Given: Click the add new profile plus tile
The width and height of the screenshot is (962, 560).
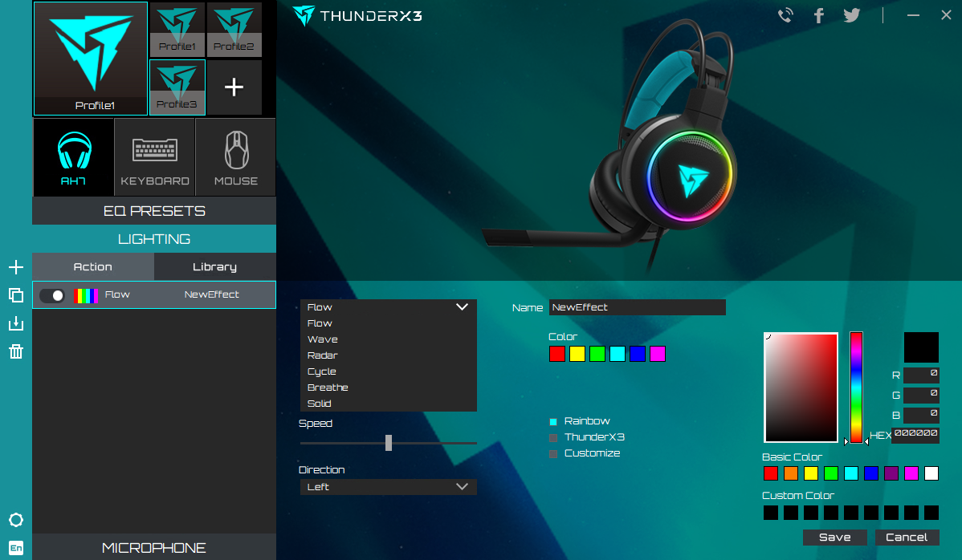Looking at the screenshot, I should (x=234, y=87).
